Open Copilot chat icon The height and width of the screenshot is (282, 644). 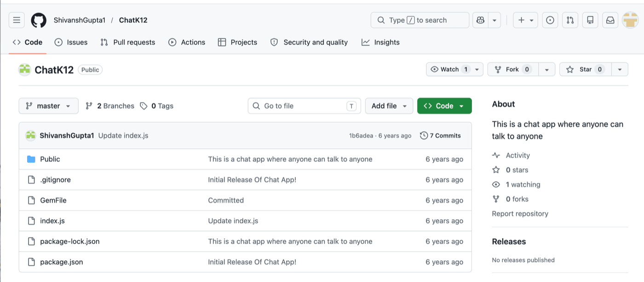pyautogui.click(x=480, y=20)
